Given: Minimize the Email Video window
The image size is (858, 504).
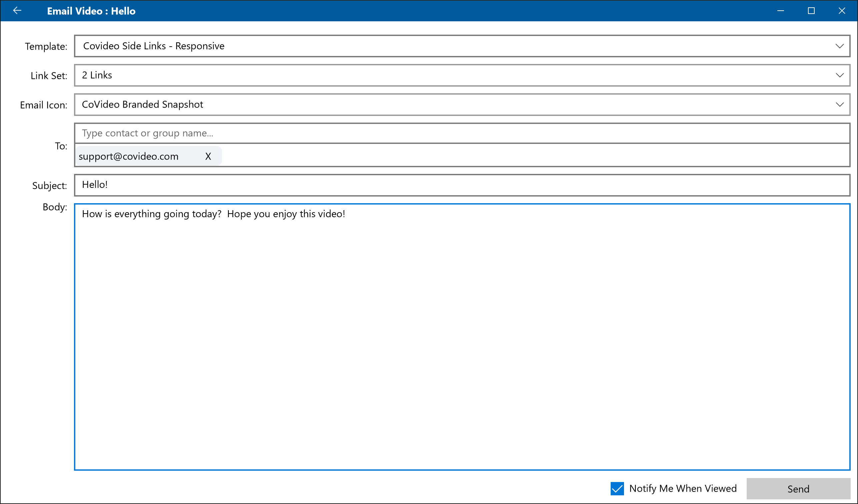Looking at the screenshot, I should (780, 11).
